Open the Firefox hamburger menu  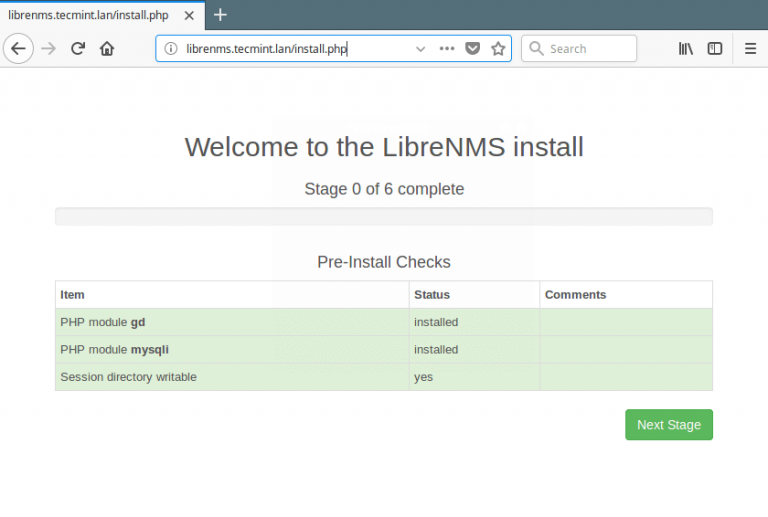pos(750,48)
